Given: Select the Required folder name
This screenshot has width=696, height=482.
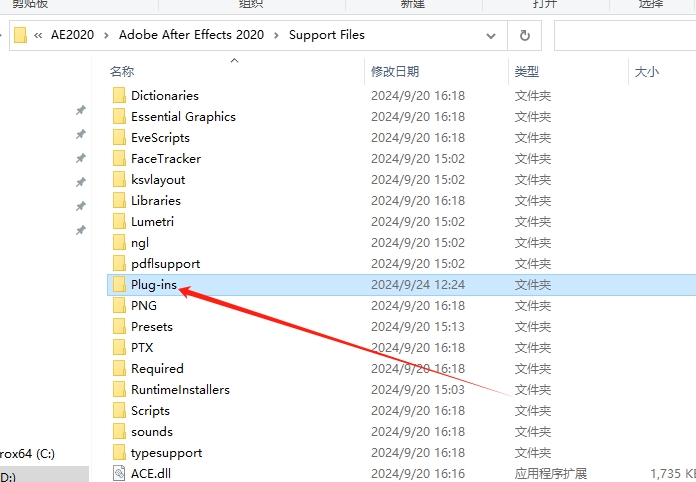Looking at the screenshot, I should coord(157,369).
